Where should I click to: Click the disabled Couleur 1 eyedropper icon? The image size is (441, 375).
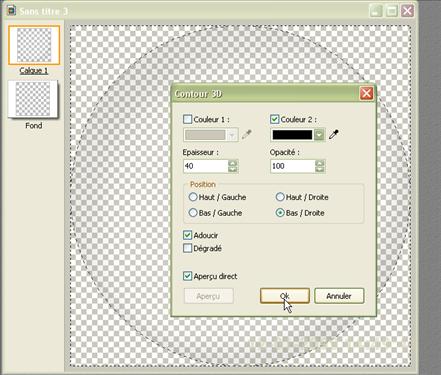click(247, 134)
